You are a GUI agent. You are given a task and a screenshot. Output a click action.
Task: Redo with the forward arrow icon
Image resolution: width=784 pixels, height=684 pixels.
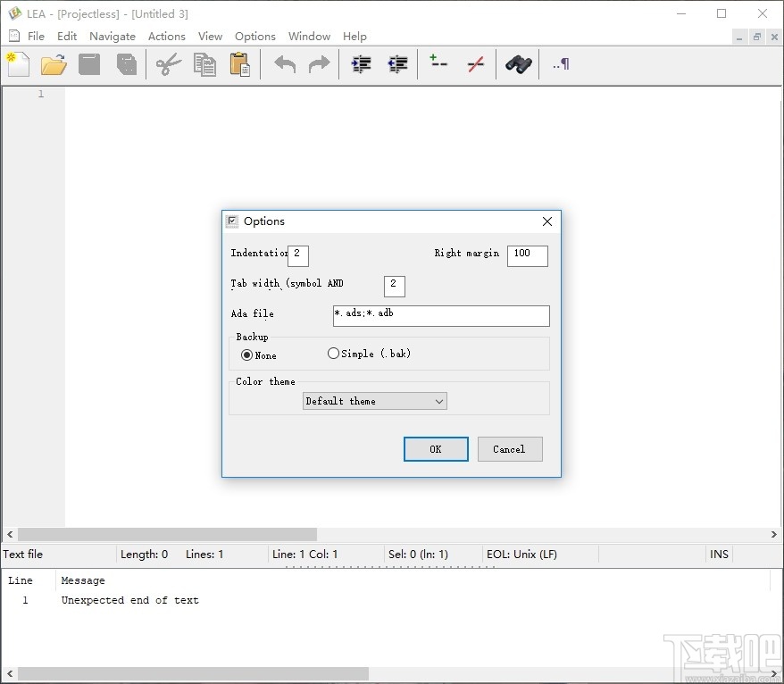[x=319, y=64]
